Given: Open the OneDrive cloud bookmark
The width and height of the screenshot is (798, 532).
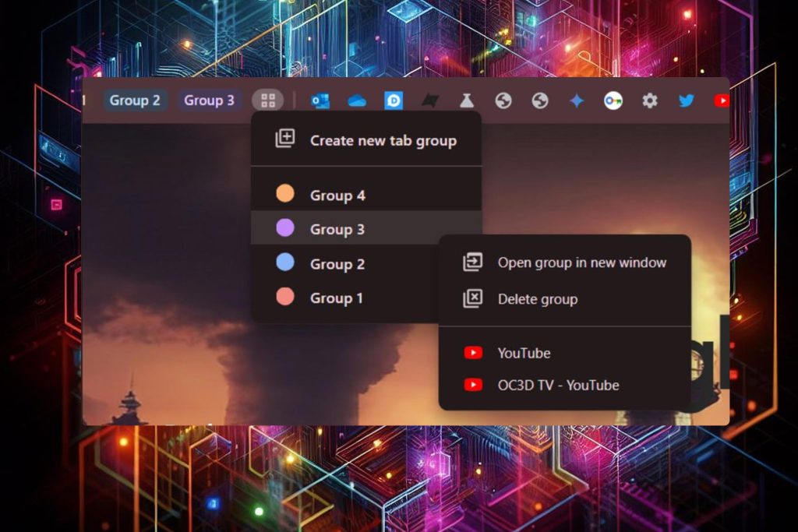Looking at the screenshot, I should [357, 100].
